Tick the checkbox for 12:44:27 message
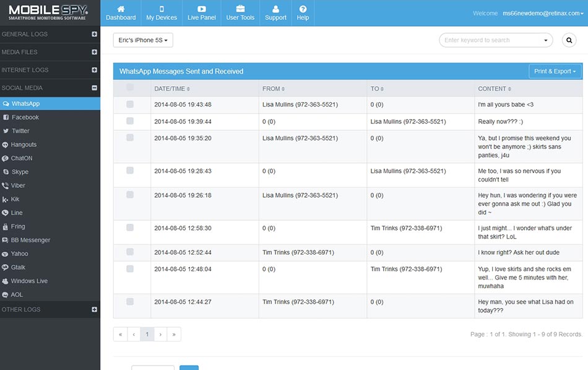 pos(130,302)
